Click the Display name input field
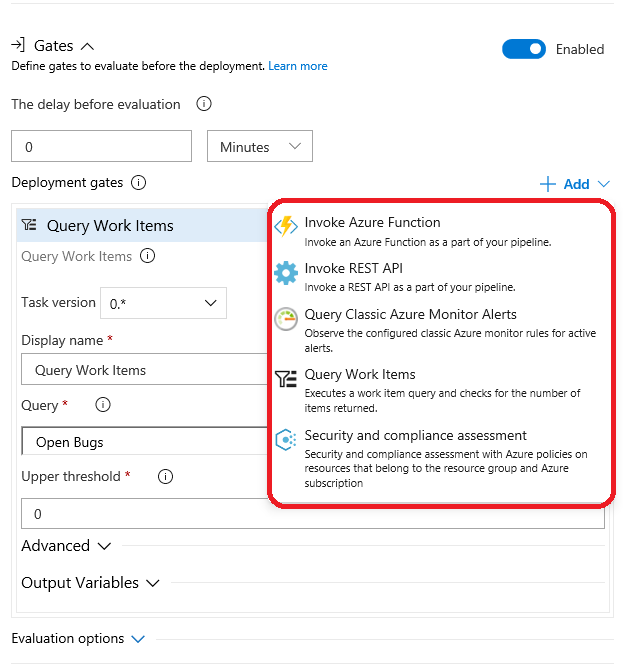639x667 pixels. pyautogui.click(x=145, y=369)
